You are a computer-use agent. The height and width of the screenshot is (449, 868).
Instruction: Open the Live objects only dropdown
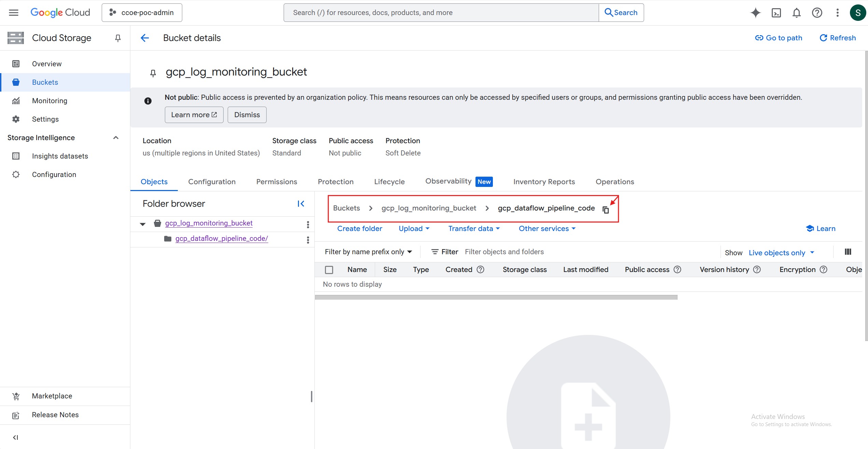tap(781, 253)
